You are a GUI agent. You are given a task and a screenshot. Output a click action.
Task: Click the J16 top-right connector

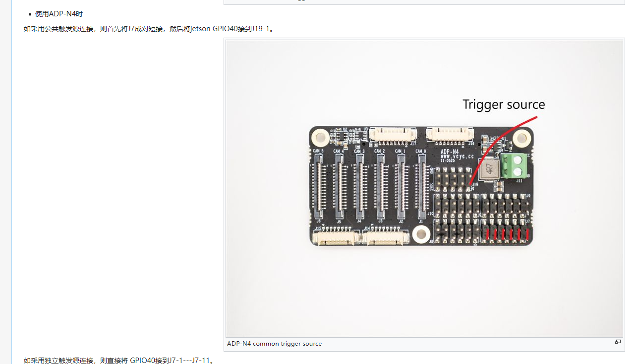point(450,133)
